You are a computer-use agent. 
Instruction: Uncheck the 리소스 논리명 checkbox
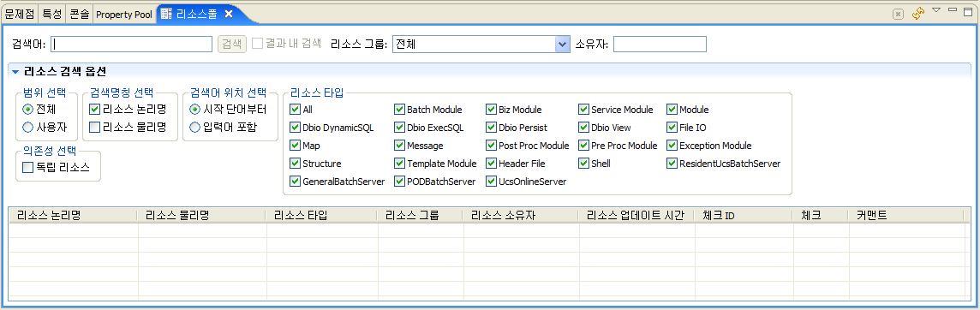tap(95, 110)
